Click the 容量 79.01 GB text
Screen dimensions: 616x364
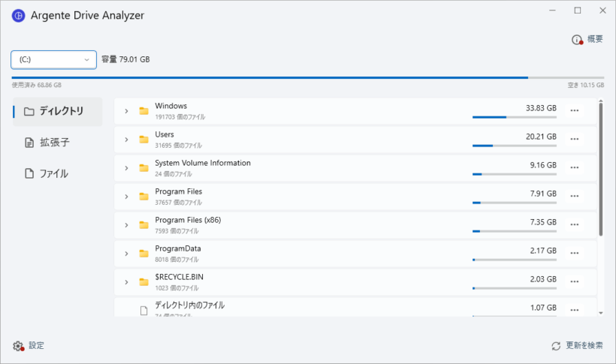125,60
